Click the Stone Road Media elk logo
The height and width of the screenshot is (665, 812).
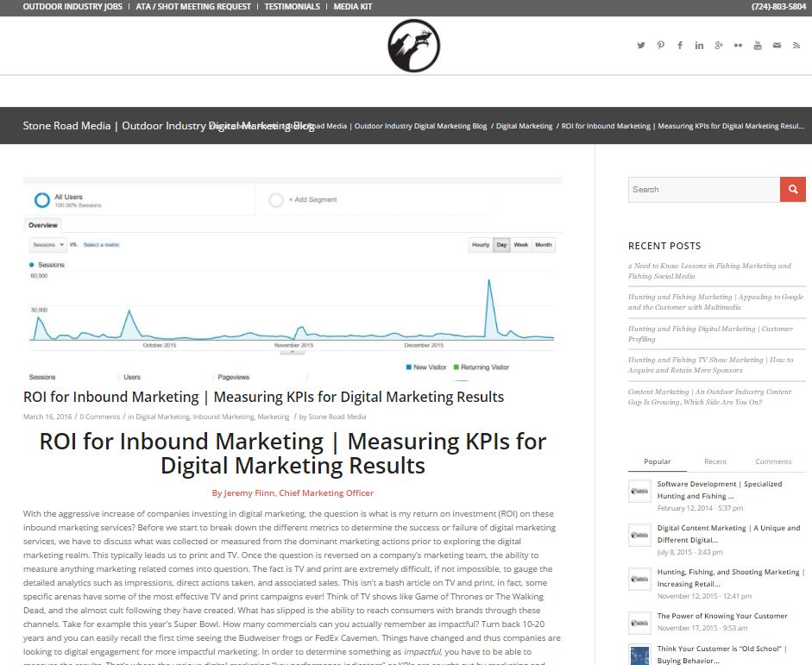414,46
